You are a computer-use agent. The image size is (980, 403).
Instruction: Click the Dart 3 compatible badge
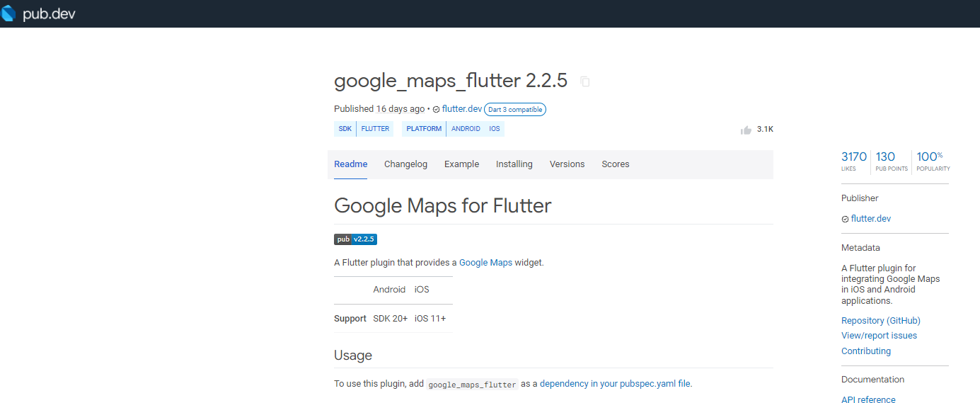tap(515, 109)
